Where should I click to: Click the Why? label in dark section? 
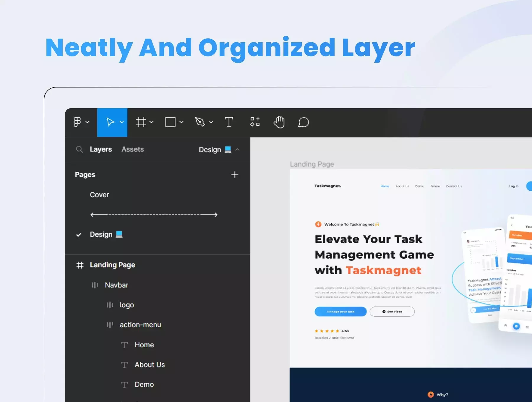coord(442,395)
